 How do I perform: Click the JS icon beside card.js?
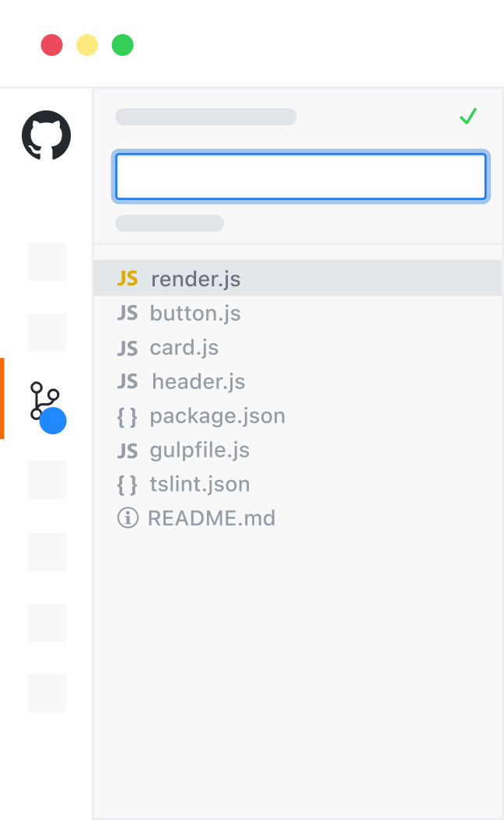128,347
